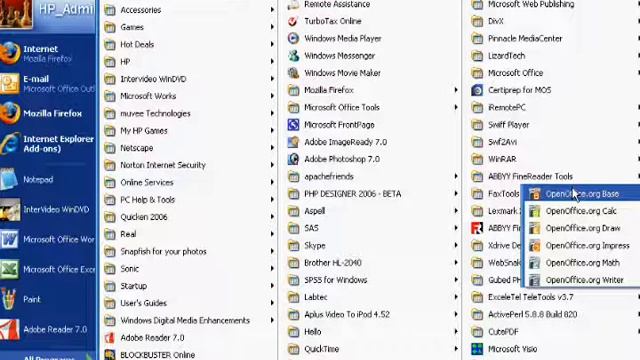Launch OpenOffice.org Impress icon

[x=535, y=246]
